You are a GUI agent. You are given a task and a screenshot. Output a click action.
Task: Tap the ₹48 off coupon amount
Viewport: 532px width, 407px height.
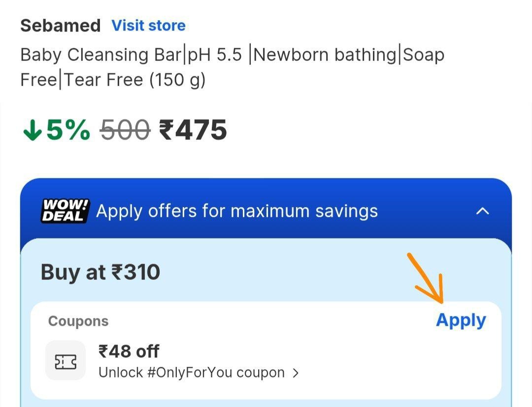click(x=129, y=351)
